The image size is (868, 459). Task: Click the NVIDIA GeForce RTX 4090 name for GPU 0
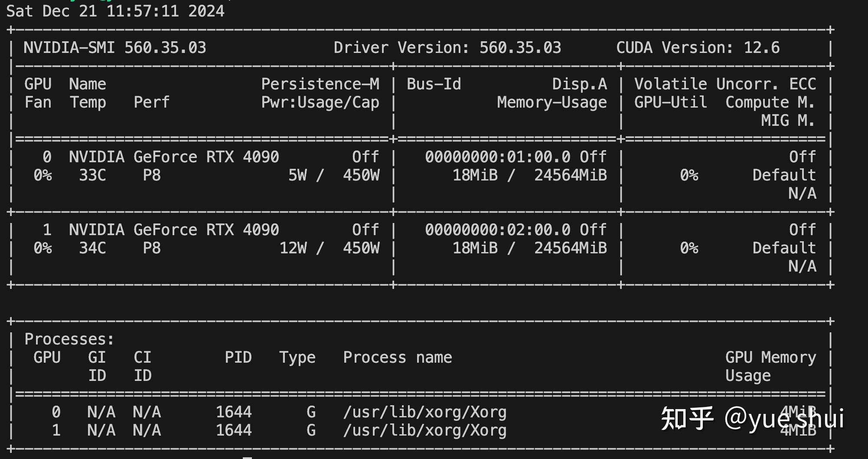pyautogui.click(x=174, y=157)
